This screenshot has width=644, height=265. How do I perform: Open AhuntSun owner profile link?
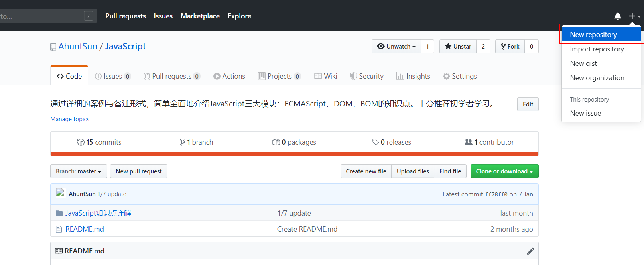tap(78, 46)
